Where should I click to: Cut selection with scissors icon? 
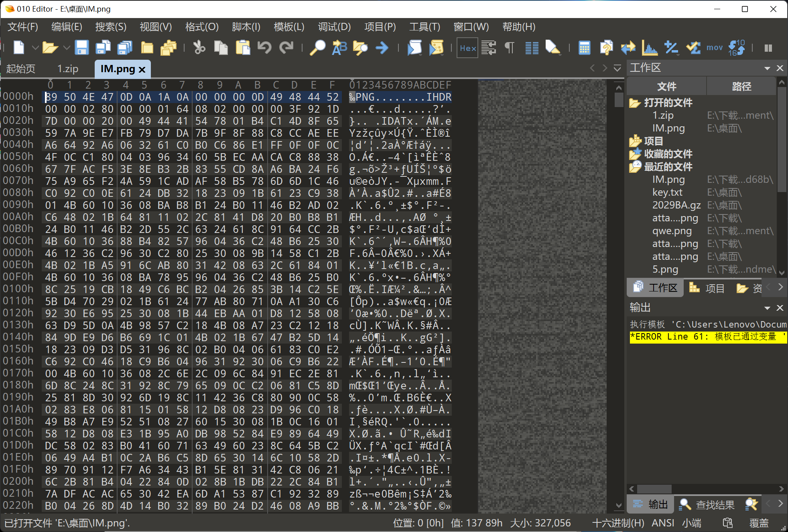[x=199, y=48]
